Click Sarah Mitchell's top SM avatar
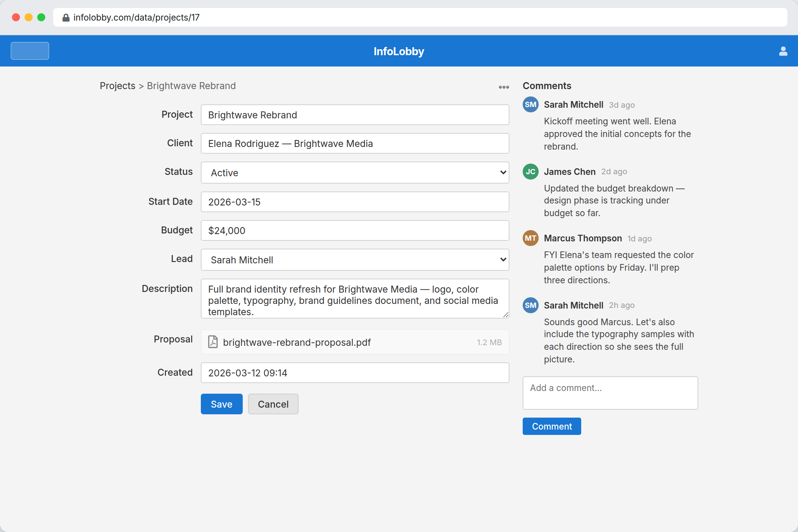 pos(530,104)
